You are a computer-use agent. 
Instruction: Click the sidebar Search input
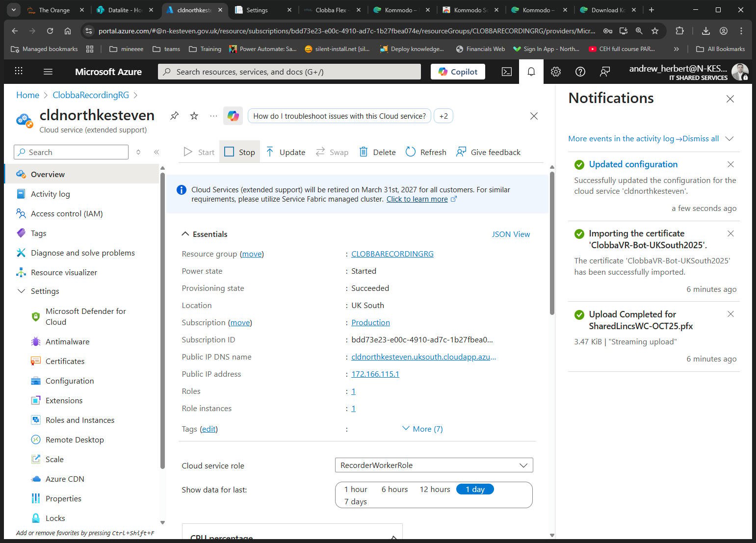[x=71, y=152]
